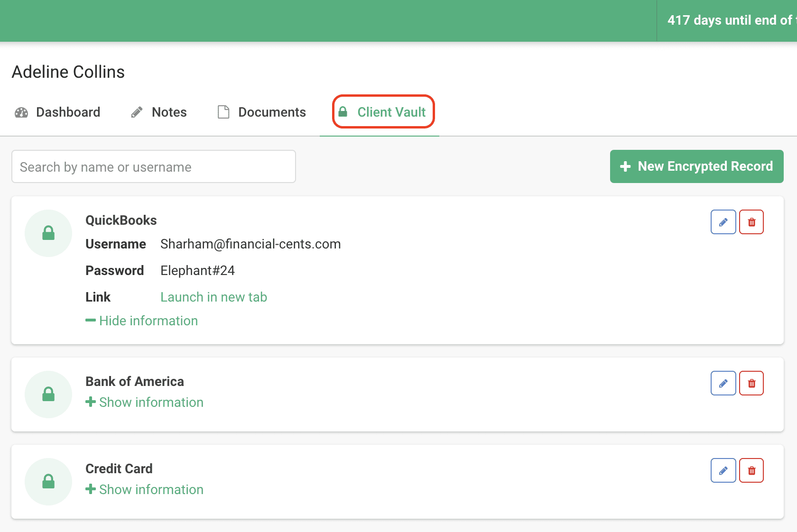797x532 pixels.
Task: Create a New Encrypted Record
Action: [696, 166]
